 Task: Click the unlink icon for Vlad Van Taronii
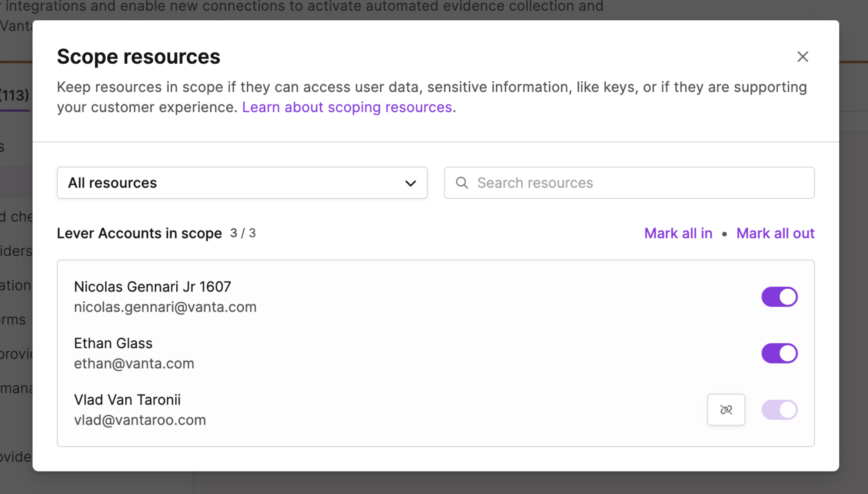coord(726,409)
